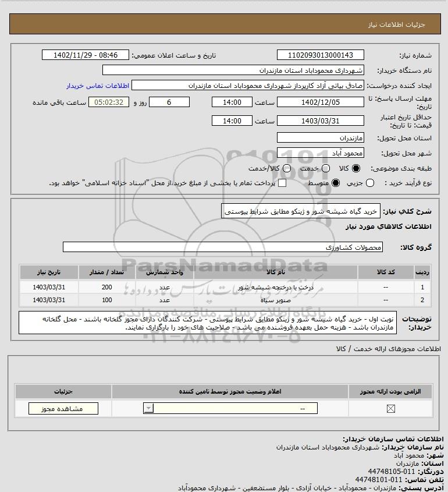The image size is (448, 492).
Task: Click the goods group field محصولات کشاورزی
Action: click(x=223, y=247)
